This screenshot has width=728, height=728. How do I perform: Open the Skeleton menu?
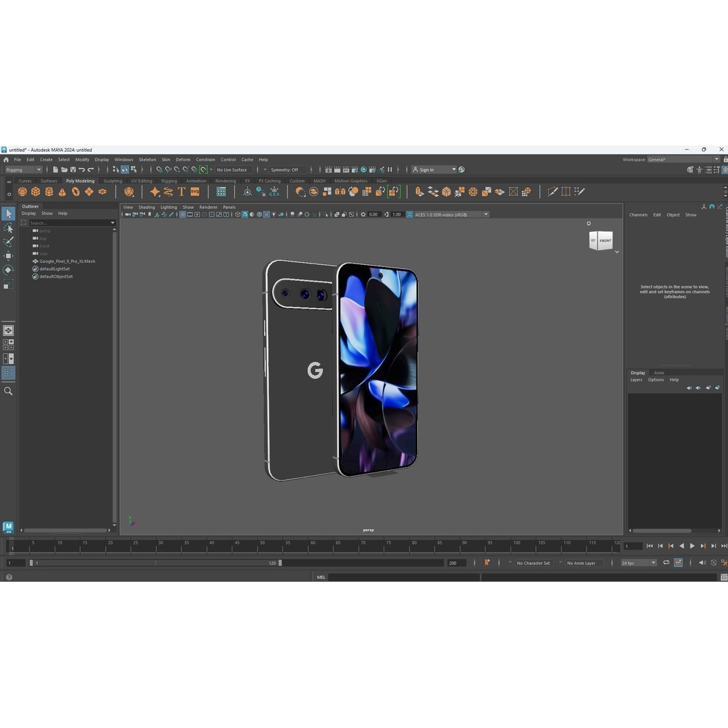pyautogui.click(x=147, y=159)
